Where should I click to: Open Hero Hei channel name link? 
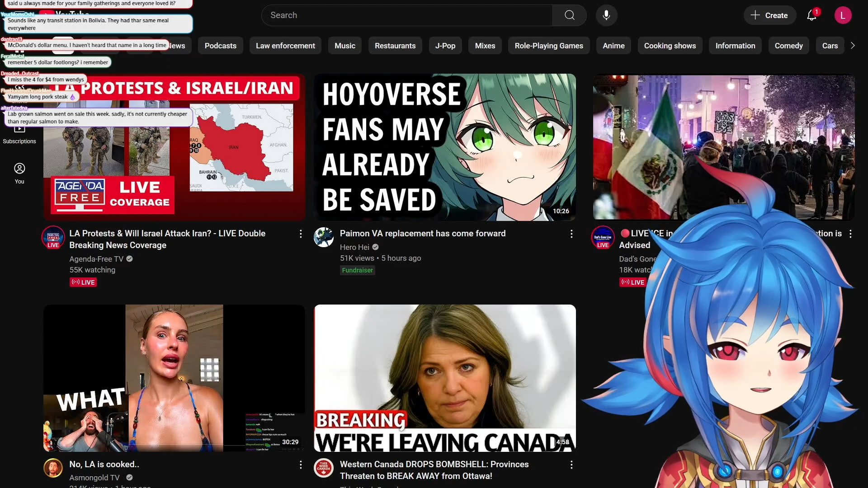(x=354, y=247)
